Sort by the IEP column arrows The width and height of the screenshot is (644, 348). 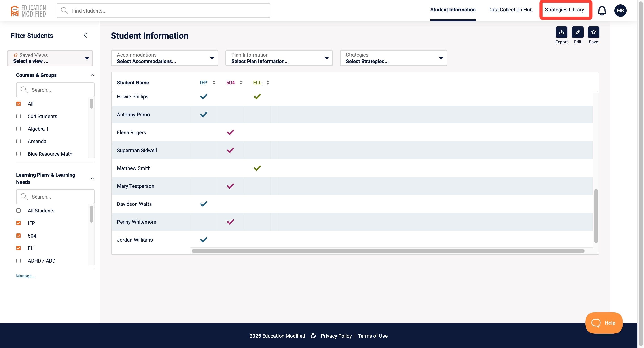pyautogui.click(x=214, y=83)
